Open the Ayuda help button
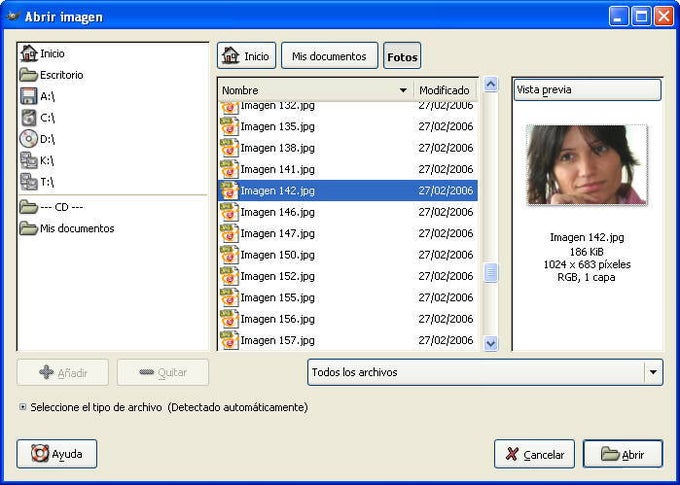Screen dimensions: 680x485 [x=57, y=454]
